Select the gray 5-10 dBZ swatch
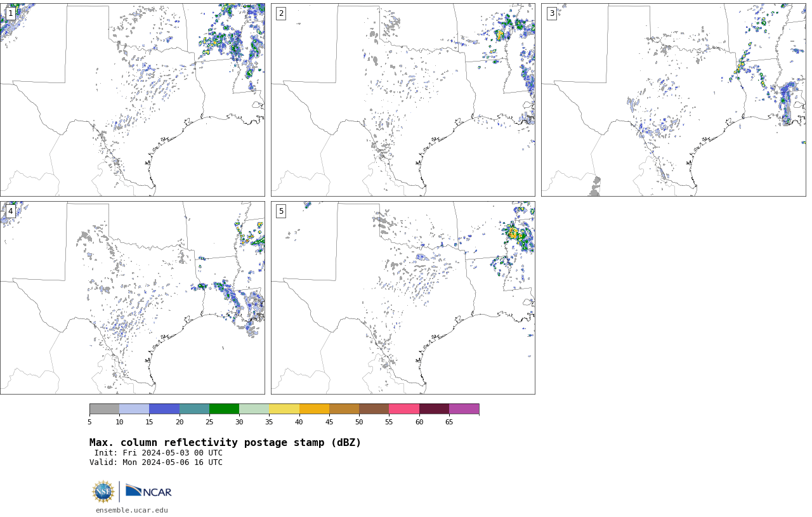Screen dimensions: 812x517 (x=104, y=409)
